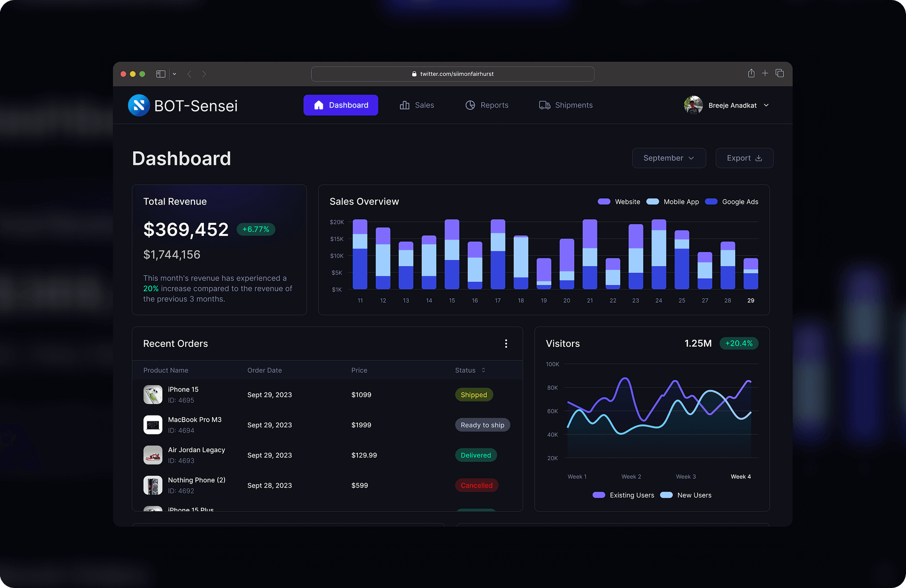
Task: Select Existing Users legend color swatch
Action: tap(599, 494)
